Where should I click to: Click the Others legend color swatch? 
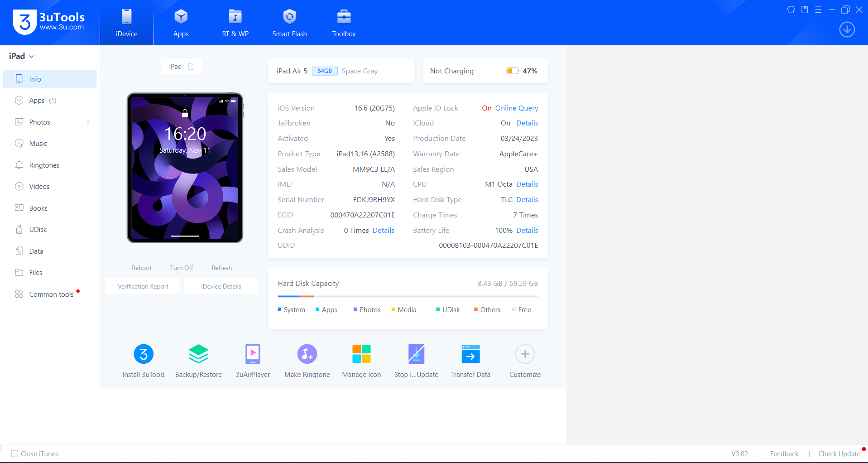pos(476,309)
